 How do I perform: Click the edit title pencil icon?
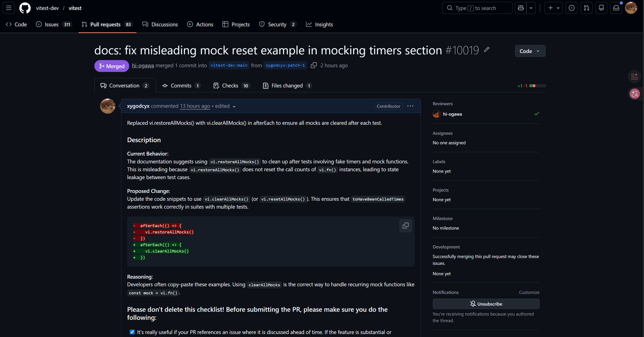486,49
